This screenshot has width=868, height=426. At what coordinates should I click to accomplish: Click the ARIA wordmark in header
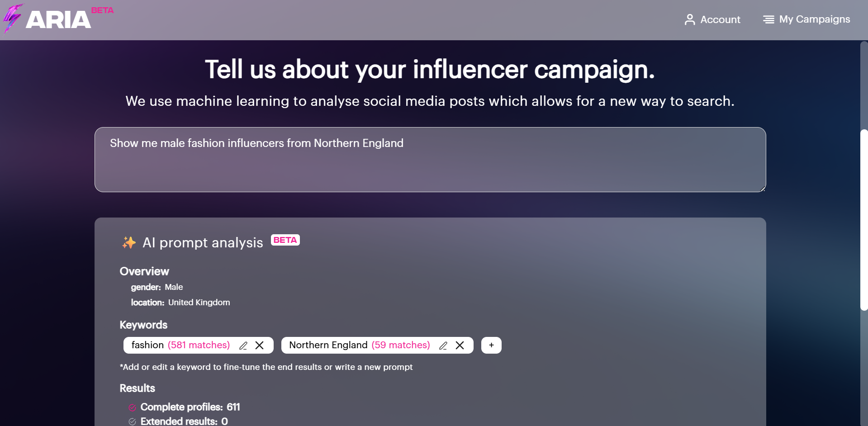[58, 20]
